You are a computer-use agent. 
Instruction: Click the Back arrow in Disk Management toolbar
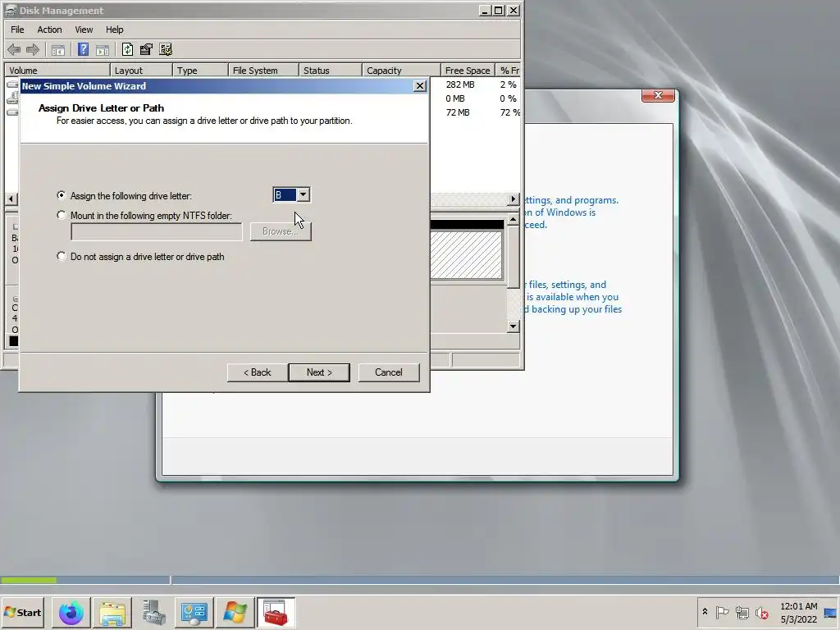tap(14, 50)
